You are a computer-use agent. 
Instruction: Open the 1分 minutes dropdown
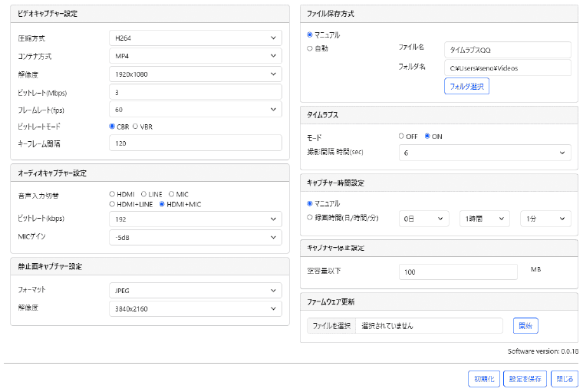point(545,219)
